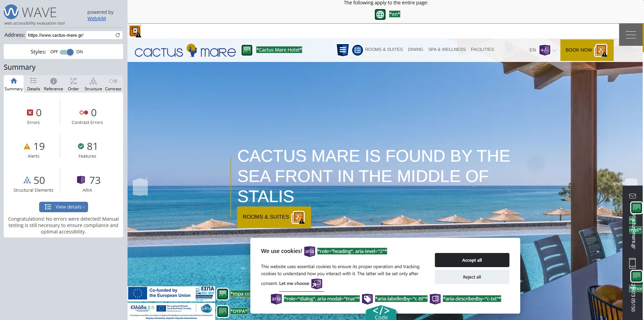Click the ARIA icon next to We use cookies!
This screenshot has height=320, width=644.
click(310, 251)
